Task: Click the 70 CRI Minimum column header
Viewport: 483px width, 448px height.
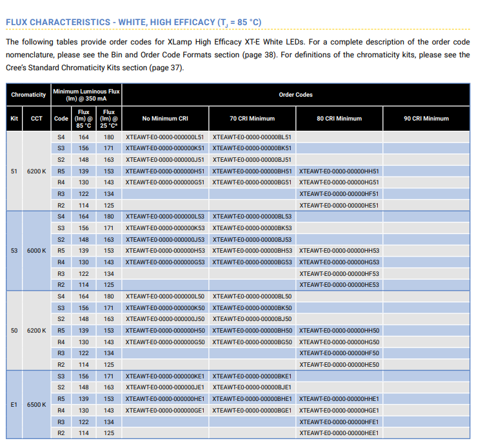Action: (x=252, y=119)
